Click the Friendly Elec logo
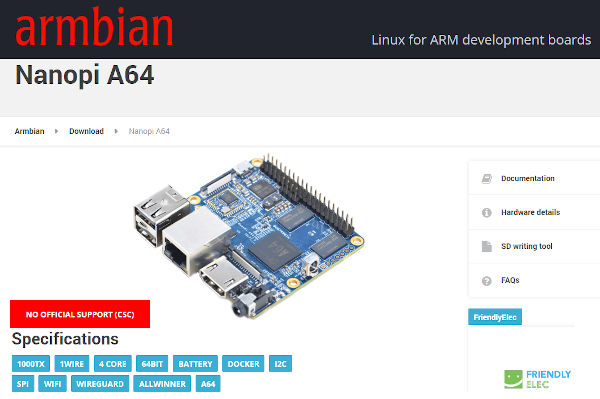 (537, 379)
